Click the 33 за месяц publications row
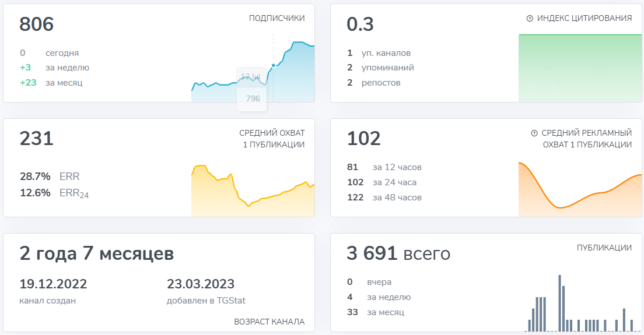 coord(376,312)
